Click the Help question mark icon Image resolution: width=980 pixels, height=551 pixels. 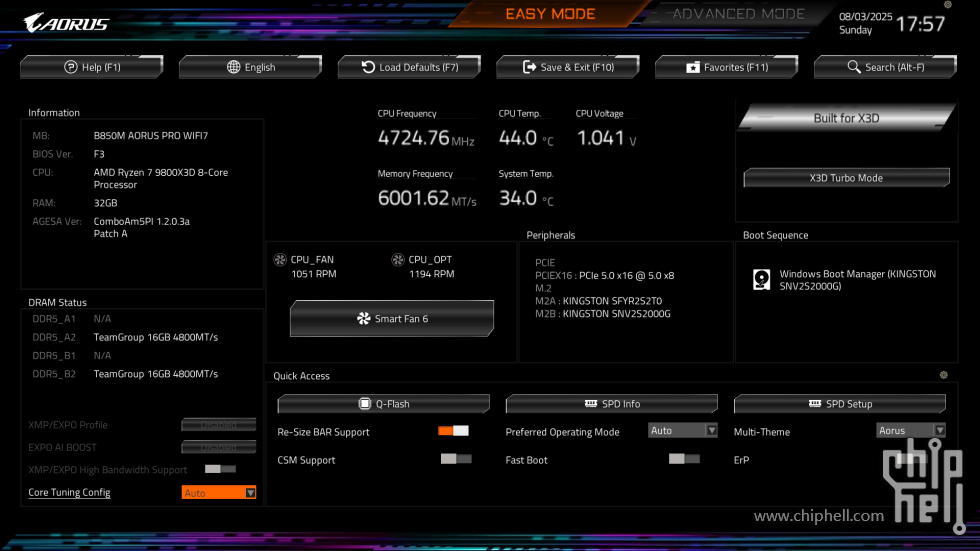[x=71, y=67]
